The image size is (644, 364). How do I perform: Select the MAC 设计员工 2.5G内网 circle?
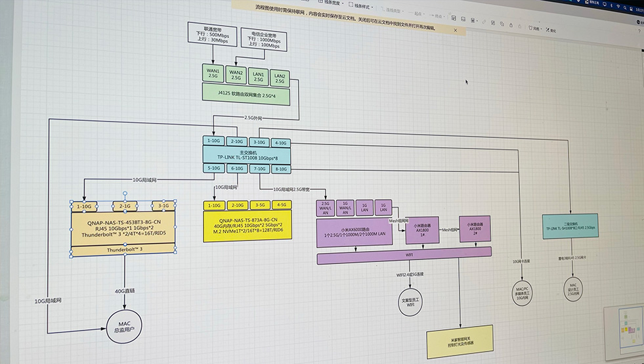(573, 289)
